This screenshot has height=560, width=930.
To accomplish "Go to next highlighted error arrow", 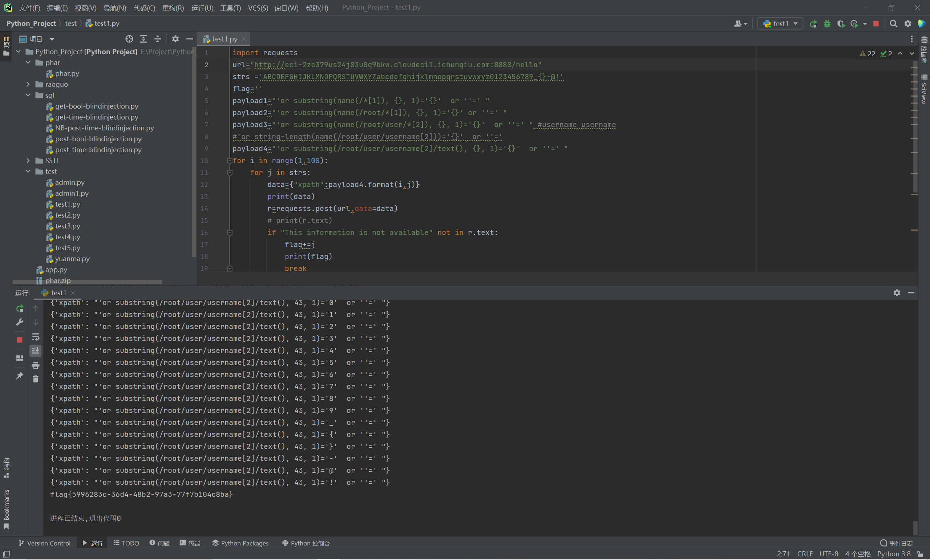I will pos(912,54).
